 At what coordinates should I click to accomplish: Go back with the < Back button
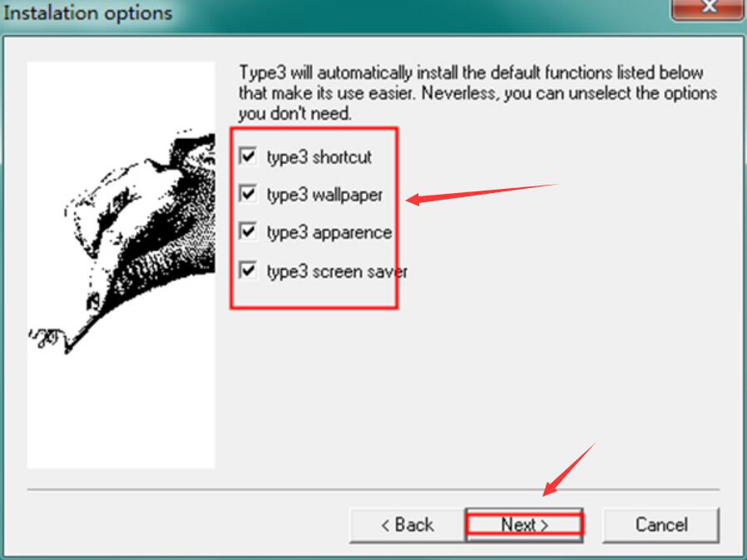[408, 525]
